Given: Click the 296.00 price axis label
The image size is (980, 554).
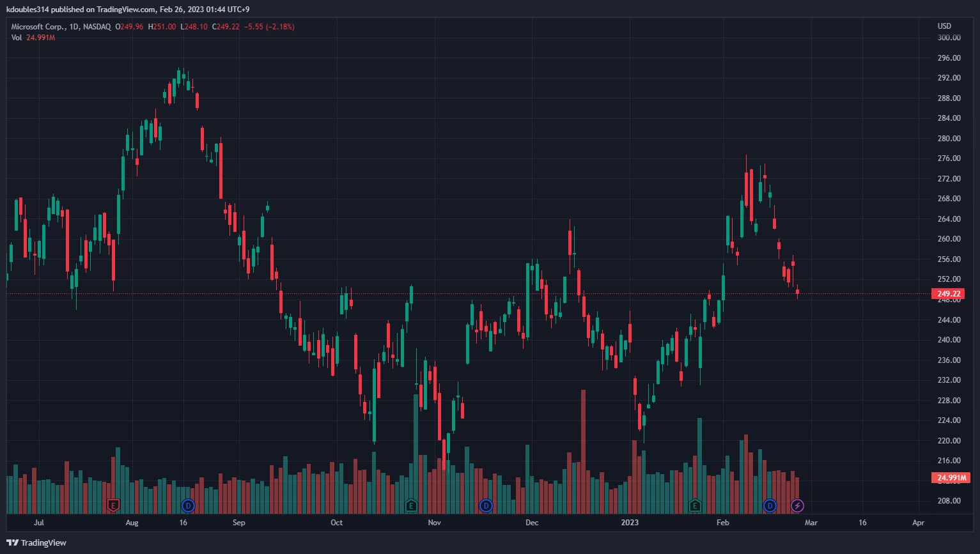Looking at the screenshot, I should pos(949,58).
